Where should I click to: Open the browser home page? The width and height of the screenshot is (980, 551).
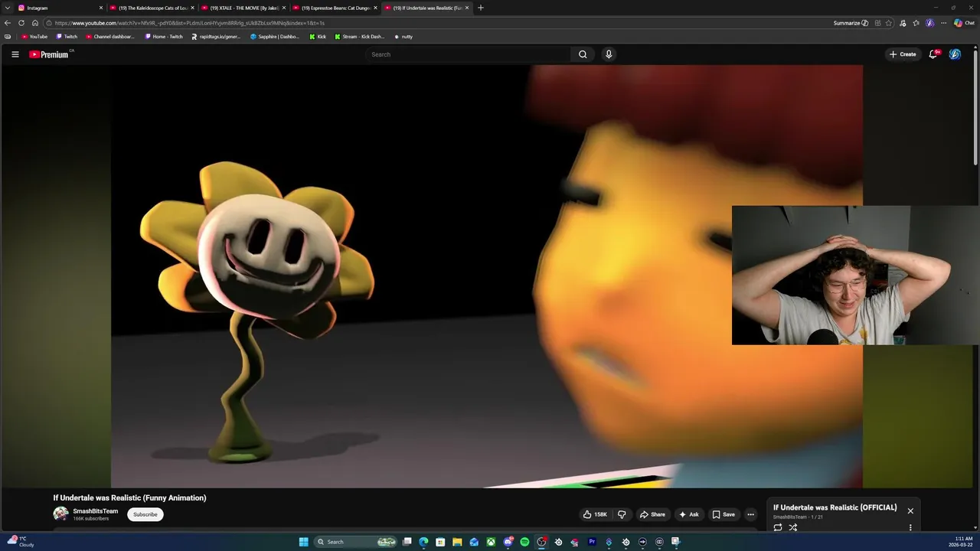34,23
